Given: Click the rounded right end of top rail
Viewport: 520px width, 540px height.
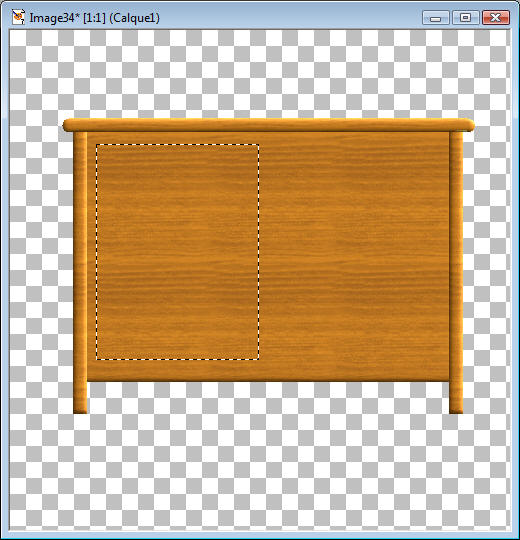Looking at the screenshot, I should (x=468, y=125).
